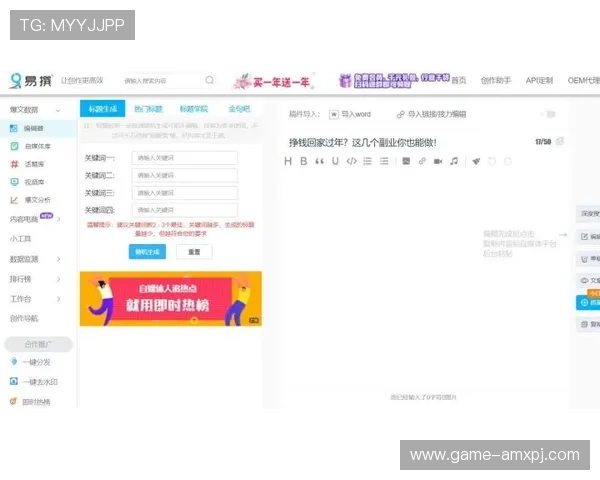600x480 pixels.
Task: Open 自媒体库 in the sidebar
Action: point(38,146)
